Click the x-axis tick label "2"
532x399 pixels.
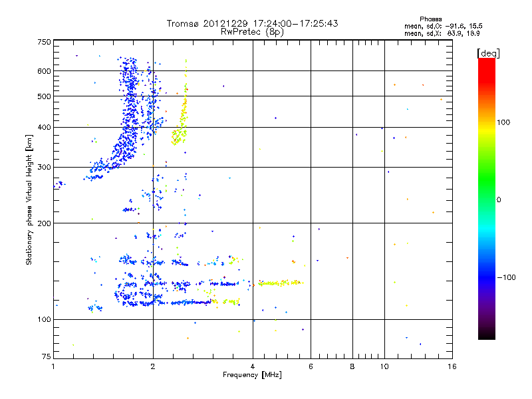click(153, 366)
